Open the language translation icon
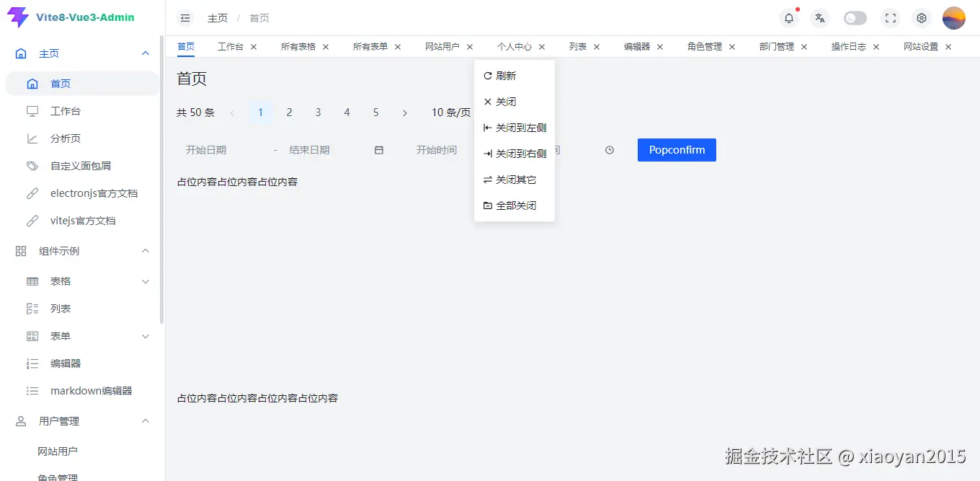Viewport: 980px width, 481px height. pyautogui.click(x=819, y=18)
